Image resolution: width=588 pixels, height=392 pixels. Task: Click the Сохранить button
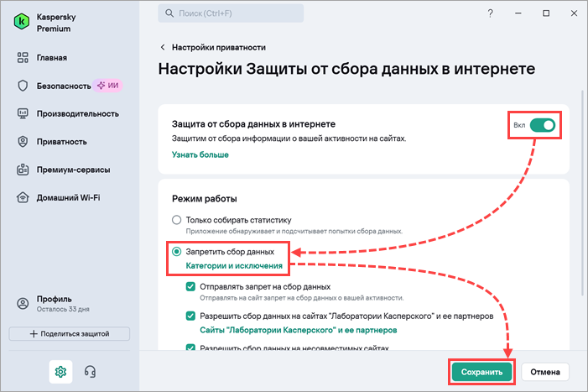pyautogui.click(x=481, y=372)
